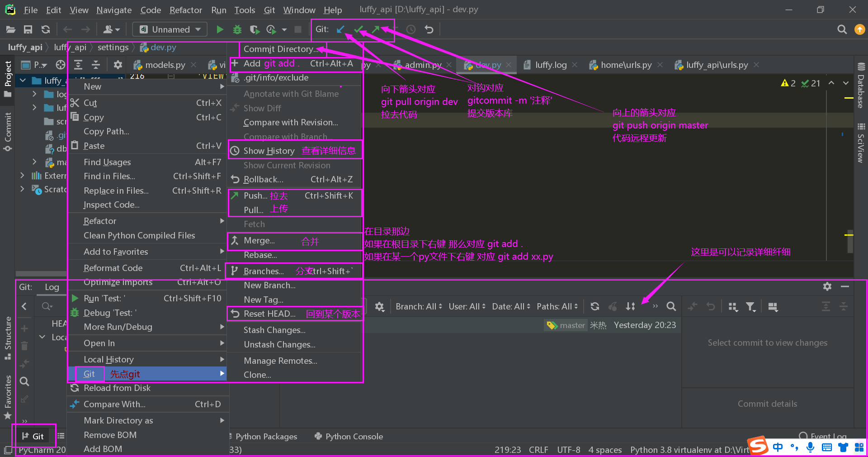Open the Unnamed run configuration dropdown

pos(170,29)
